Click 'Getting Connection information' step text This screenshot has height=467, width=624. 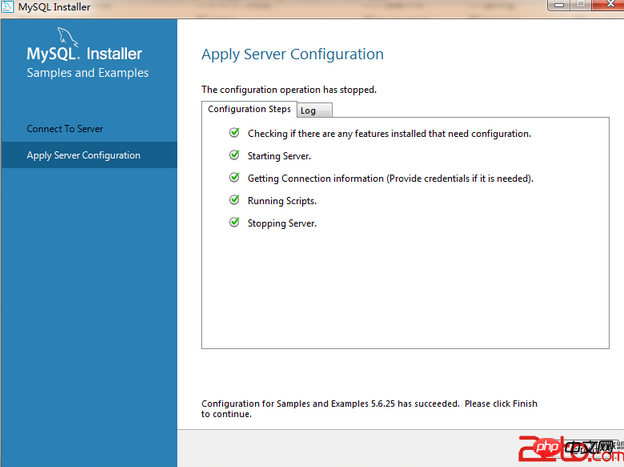[390, 179]
